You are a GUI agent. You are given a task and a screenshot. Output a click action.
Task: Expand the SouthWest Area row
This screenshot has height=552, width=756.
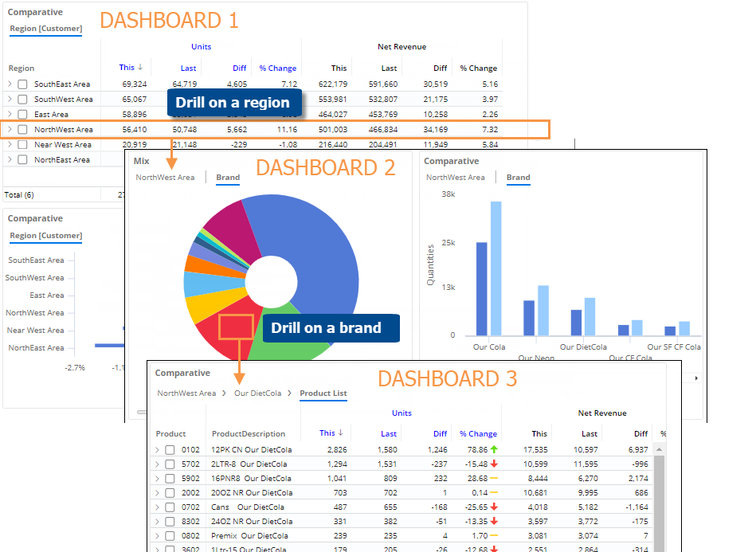pos(10,100)
